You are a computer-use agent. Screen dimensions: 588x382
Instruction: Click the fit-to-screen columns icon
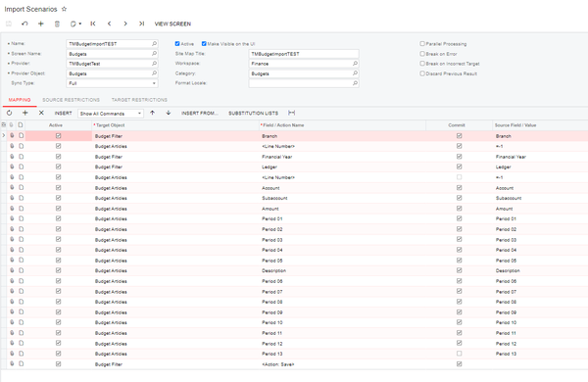(291, 113)
